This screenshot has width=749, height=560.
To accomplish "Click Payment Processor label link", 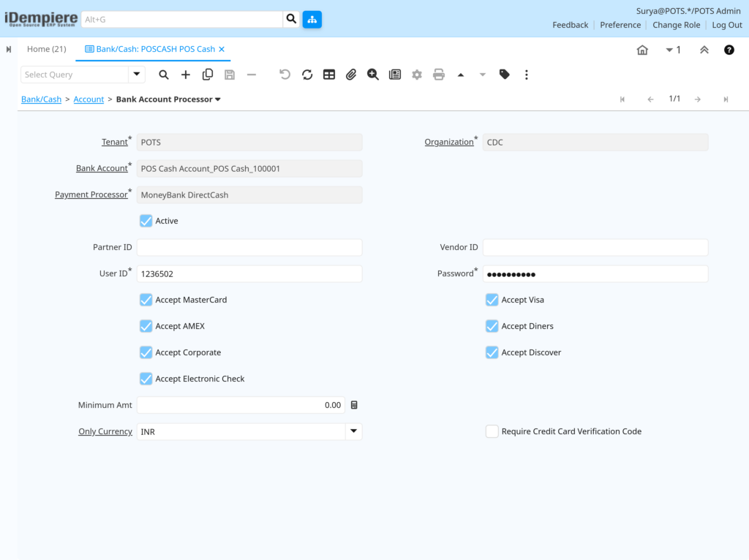I will point(91,194).
